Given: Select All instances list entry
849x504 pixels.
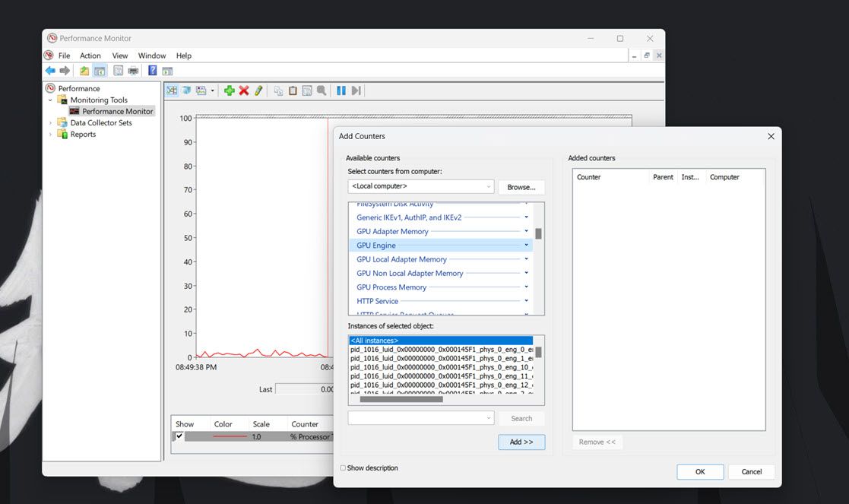Looking at the screenshot, I should click(x=442, y=341).
